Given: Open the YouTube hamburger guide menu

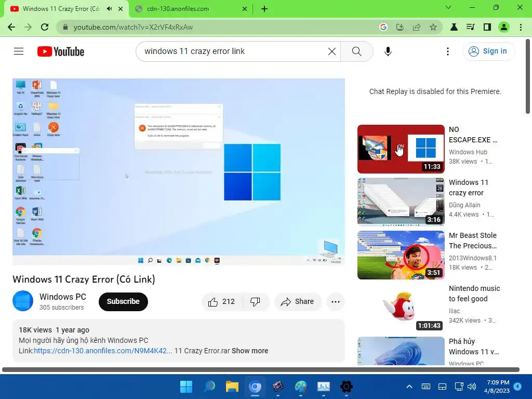Looking at the screenshot, I should click(x=19, y=51).
